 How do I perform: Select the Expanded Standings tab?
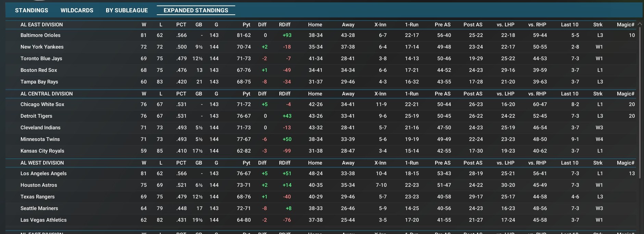click(196, 10)
